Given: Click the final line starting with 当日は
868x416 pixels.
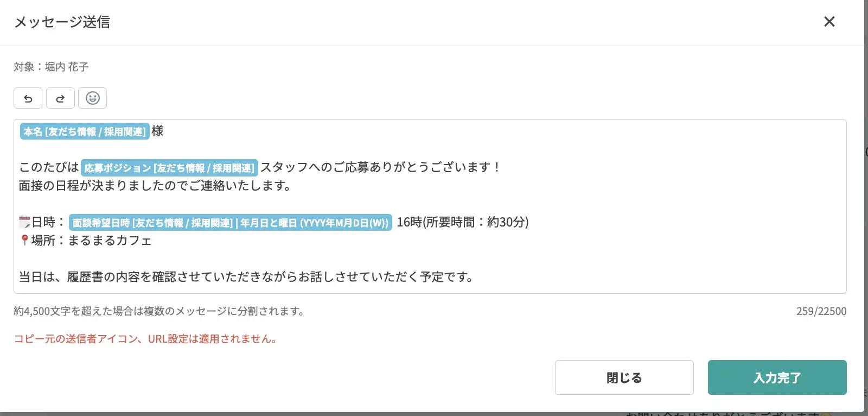Looking at the screenshot, I should click(246, 277).
